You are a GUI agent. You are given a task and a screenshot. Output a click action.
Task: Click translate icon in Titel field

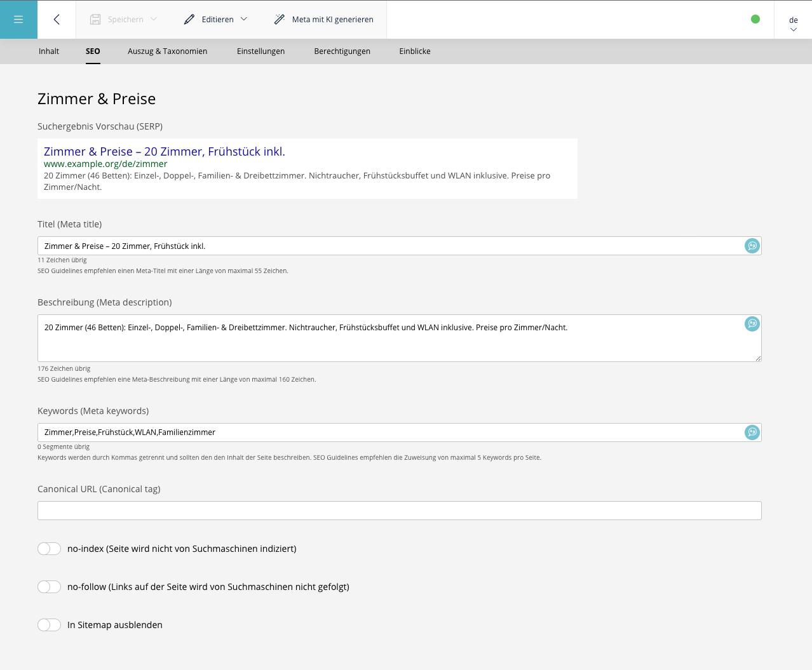752,246
